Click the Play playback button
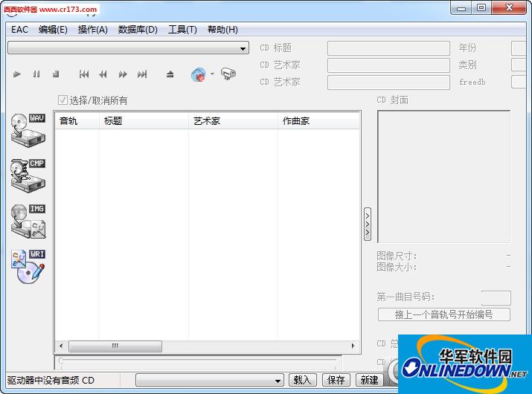The image size is (532, 394). pyautogui.click(x=16, y=74)
